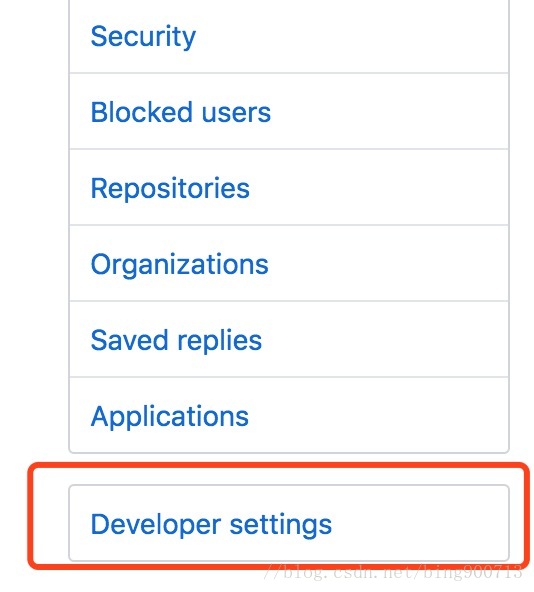
Task: Open the Applications settings page
Action: click(x=289, y=415)
